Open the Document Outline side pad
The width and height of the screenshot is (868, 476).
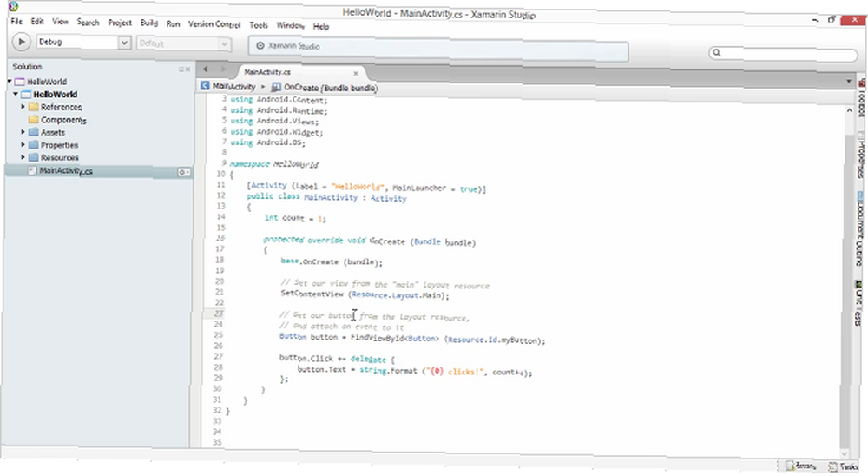[861, 230]
